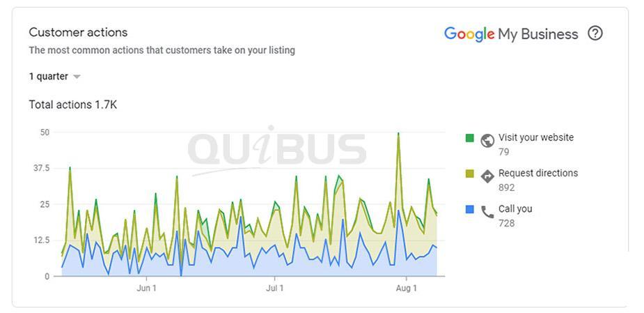Select the Call you legend label
Screen dimensions: 644x313
(x=515, y=208)
